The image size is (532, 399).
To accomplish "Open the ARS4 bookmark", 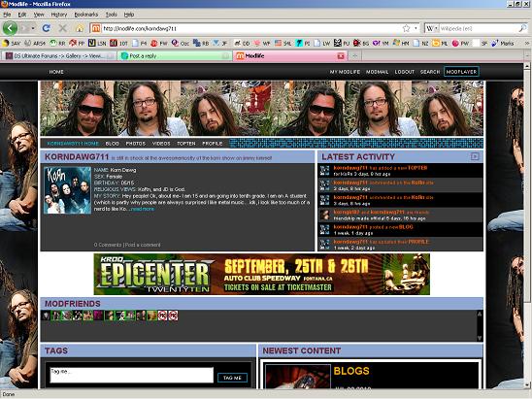I will 35,43.
